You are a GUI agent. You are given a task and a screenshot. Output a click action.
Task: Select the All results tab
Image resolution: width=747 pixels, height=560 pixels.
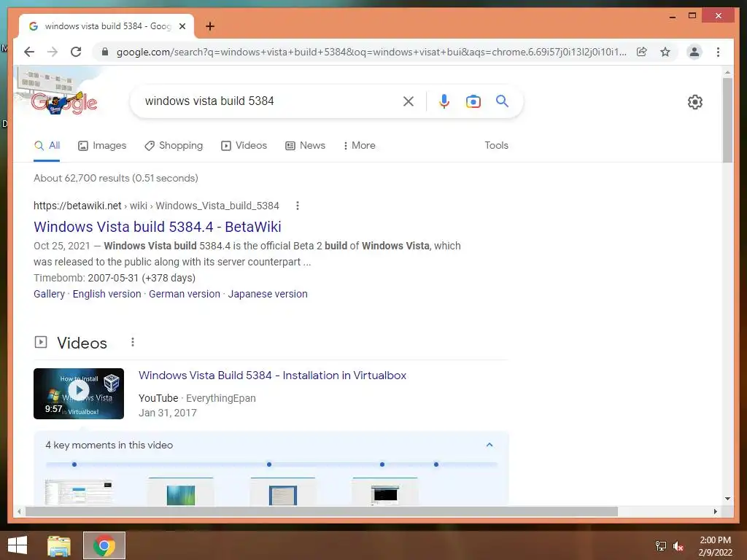tap(47, 146)
